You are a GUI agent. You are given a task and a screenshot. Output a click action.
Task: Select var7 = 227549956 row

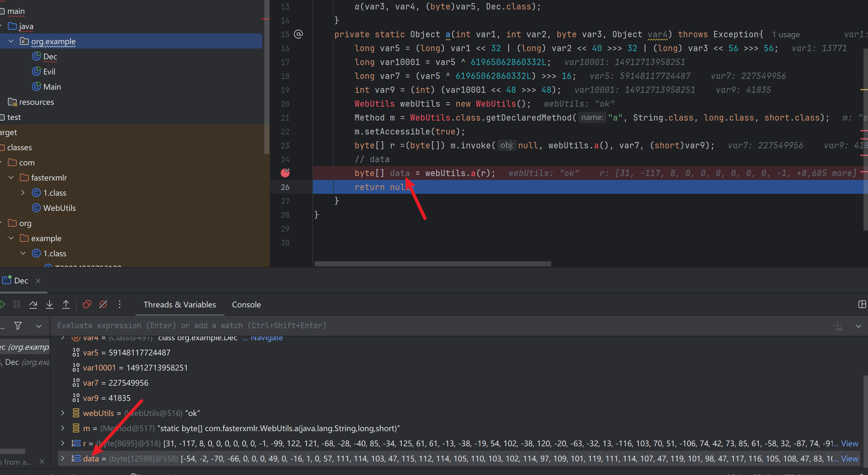click(x=458, y=383)
